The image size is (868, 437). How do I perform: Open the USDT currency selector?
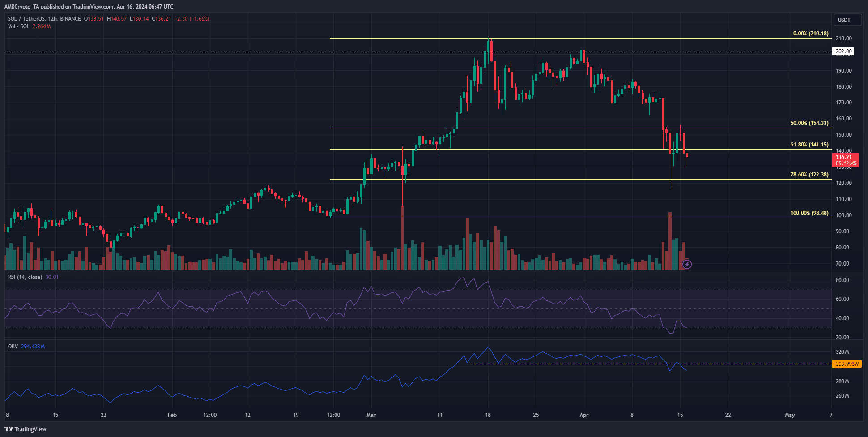(x=847, y=20)
